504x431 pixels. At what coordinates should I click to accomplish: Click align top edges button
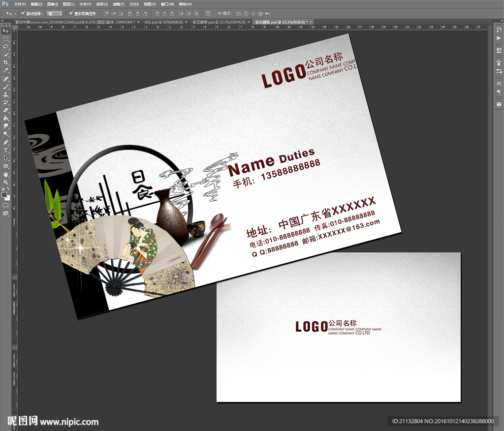pyautogui.click(x=106, y=13)
